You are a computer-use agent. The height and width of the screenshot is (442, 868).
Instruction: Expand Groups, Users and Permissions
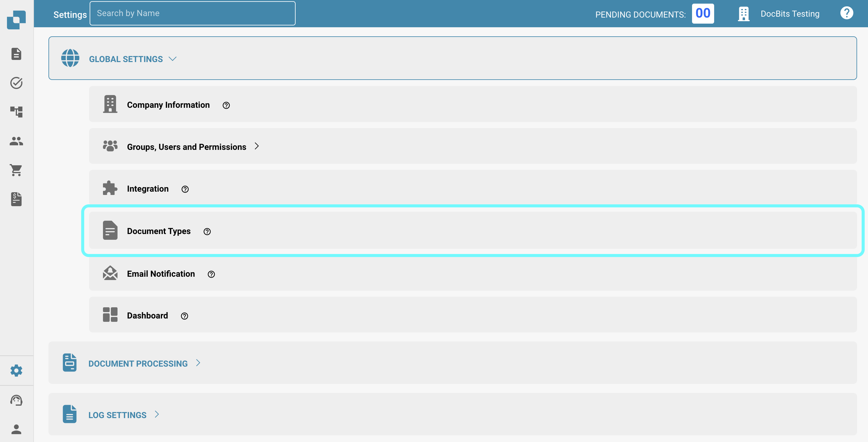coord(257,146)
